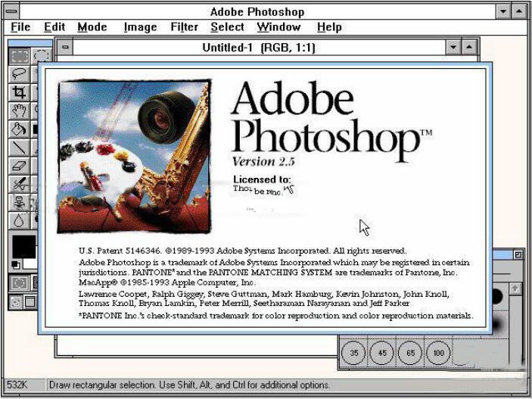Switch to standard window screen mode
532x399 pixels.
16,302
